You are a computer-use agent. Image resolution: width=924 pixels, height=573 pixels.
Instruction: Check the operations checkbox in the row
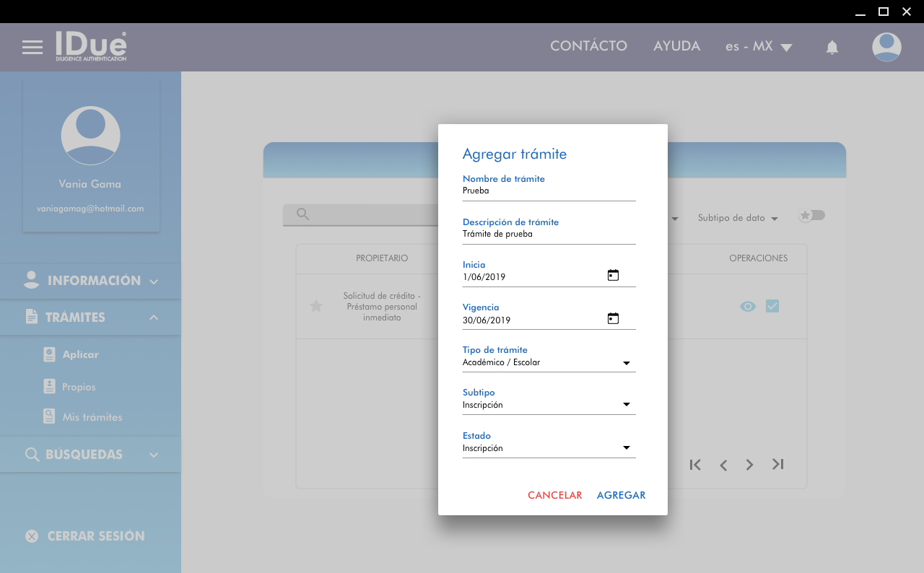click(x=772, y=307)
